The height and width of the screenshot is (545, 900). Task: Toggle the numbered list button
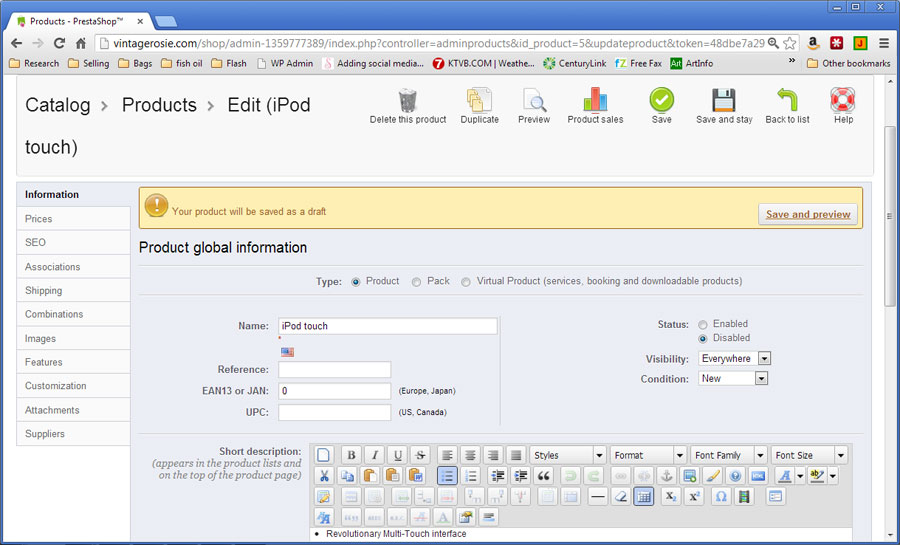click(470, 476)
